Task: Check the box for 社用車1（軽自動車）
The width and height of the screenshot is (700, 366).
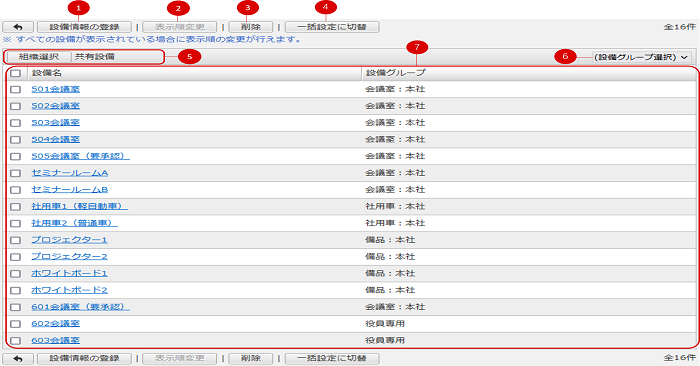Action: [16, 207]
